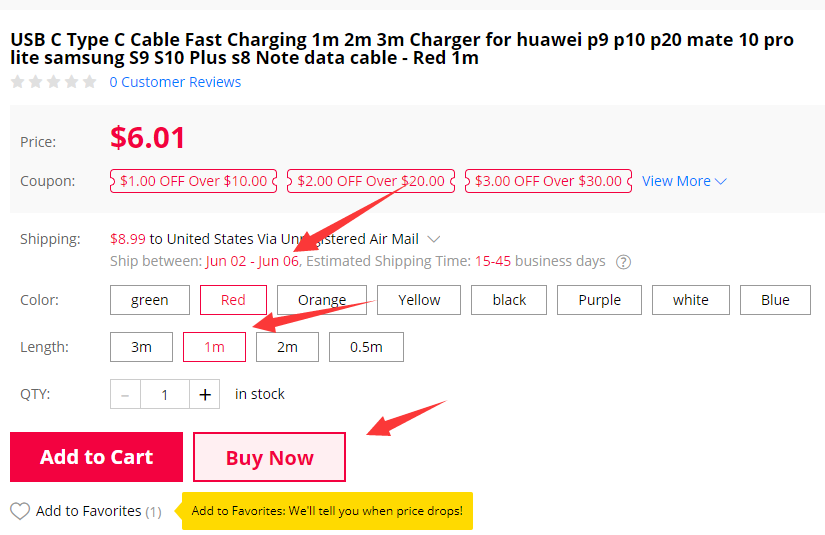Claim the $3.00 OFF Over $30.00 coupon
Viewport: 825px width, 535px height.
548,181
